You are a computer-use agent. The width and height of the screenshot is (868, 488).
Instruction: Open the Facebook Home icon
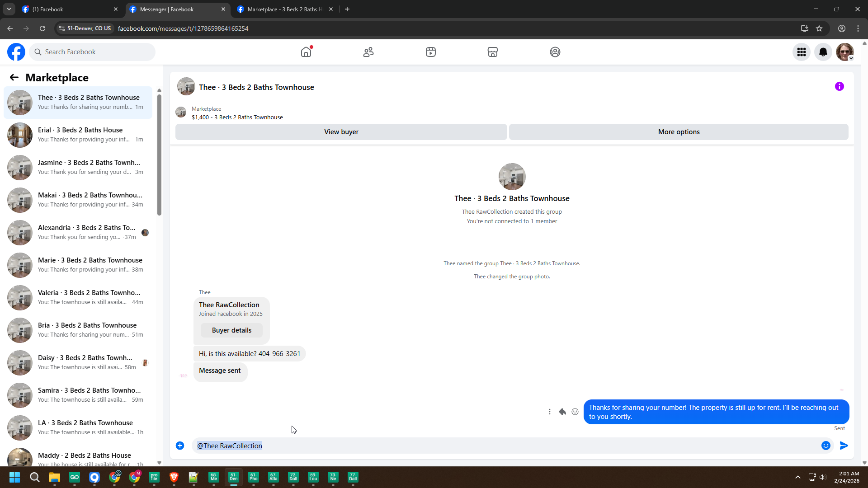(x=306, y=52)
